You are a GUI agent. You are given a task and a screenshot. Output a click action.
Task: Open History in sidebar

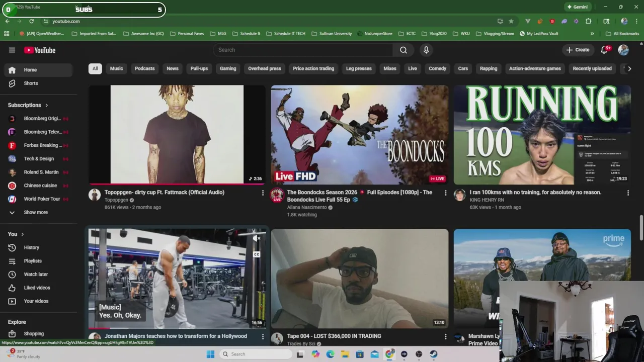click(x=38, y=247)
